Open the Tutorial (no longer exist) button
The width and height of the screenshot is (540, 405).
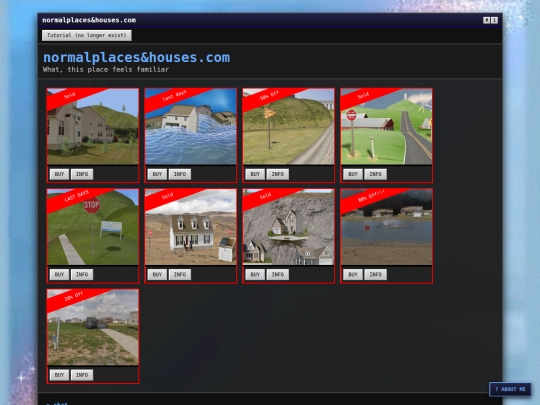click(87, 35)
